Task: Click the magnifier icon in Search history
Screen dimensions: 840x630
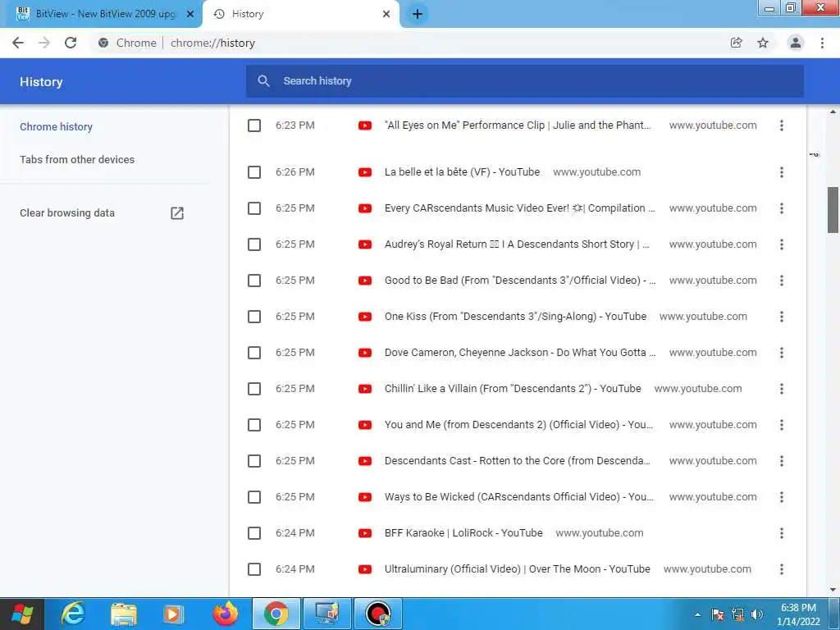Action: [x=263, y=81]
